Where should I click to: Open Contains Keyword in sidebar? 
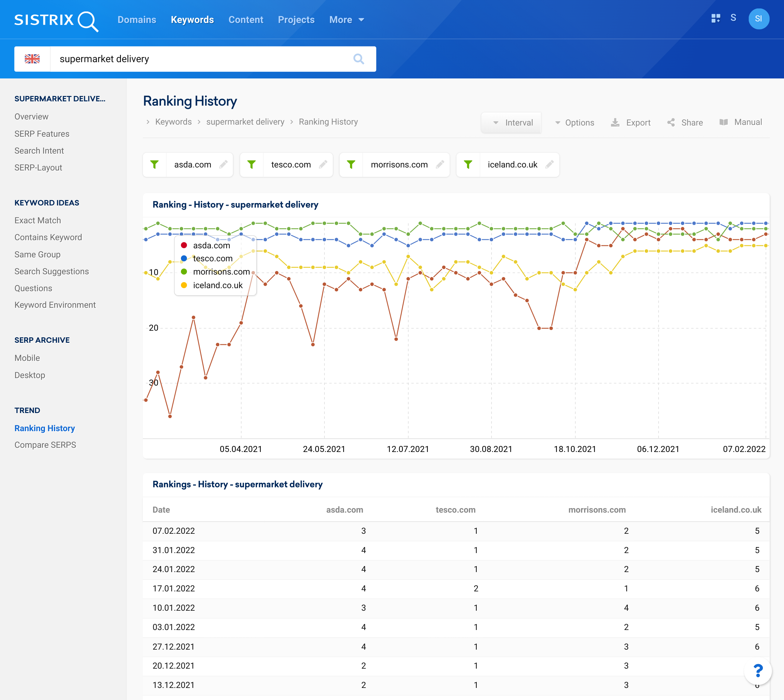[49, 237]
